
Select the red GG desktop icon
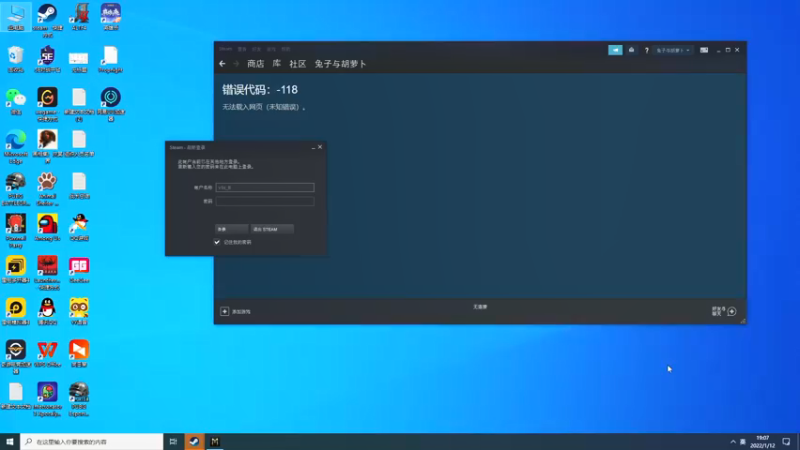click(x=79, y=269)
